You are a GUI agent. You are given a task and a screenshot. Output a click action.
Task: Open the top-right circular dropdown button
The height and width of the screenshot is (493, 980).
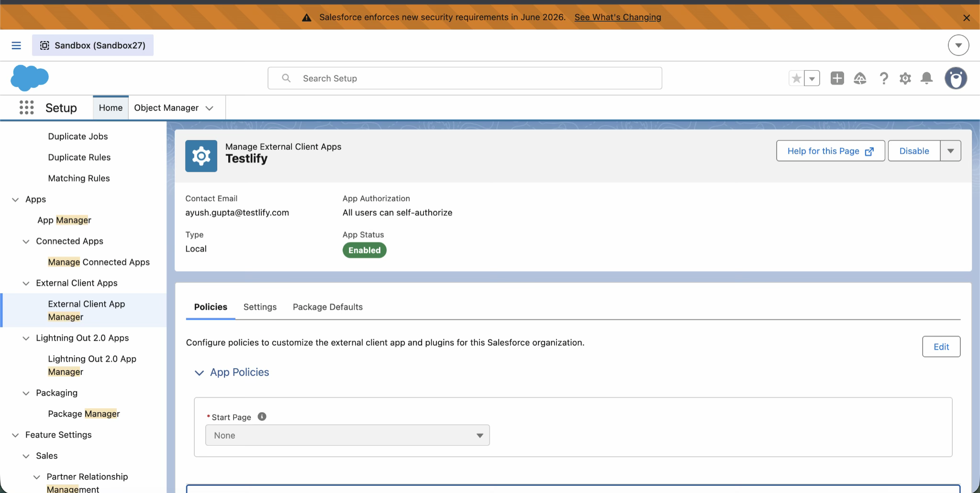(958, 45)
